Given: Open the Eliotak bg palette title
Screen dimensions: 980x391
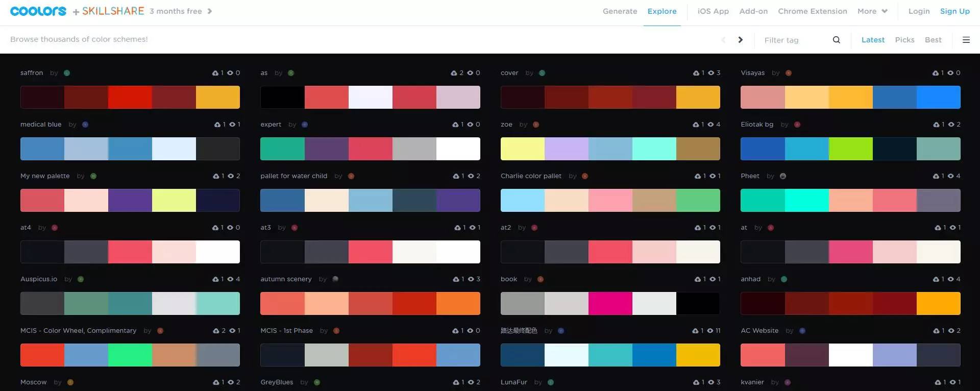Looking at the screenshot, I should [757, 125].
